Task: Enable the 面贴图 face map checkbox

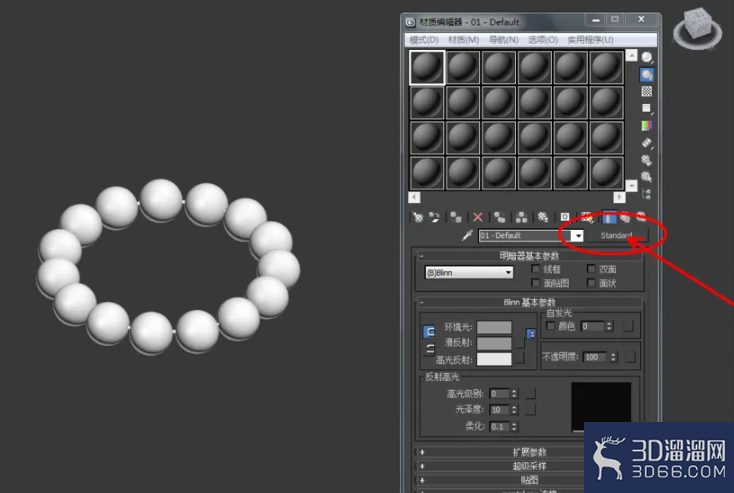Action: [x=536, y=283]
